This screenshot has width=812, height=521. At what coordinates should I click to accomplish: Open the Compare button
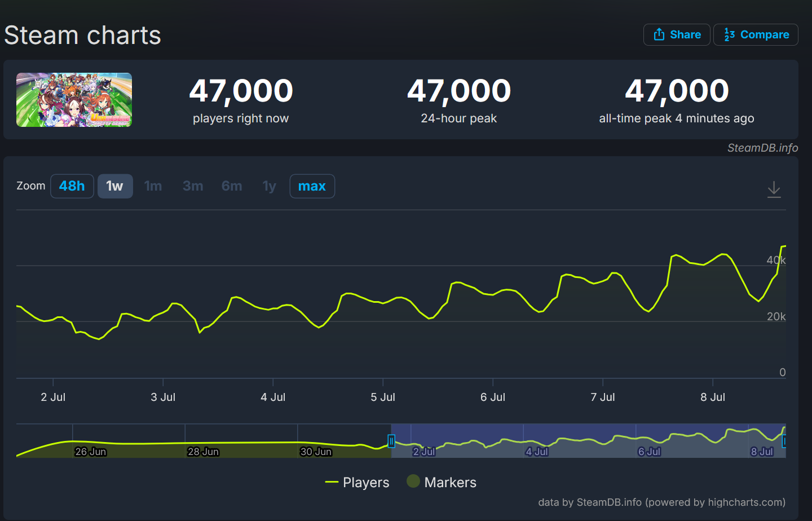[756, 34]
